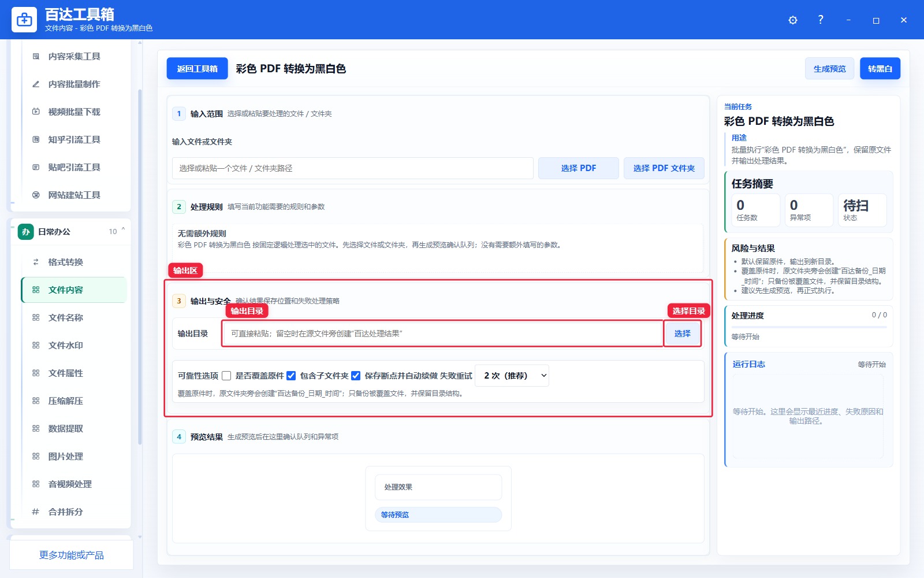Click the hash icon beside 合并拆分

36,512
